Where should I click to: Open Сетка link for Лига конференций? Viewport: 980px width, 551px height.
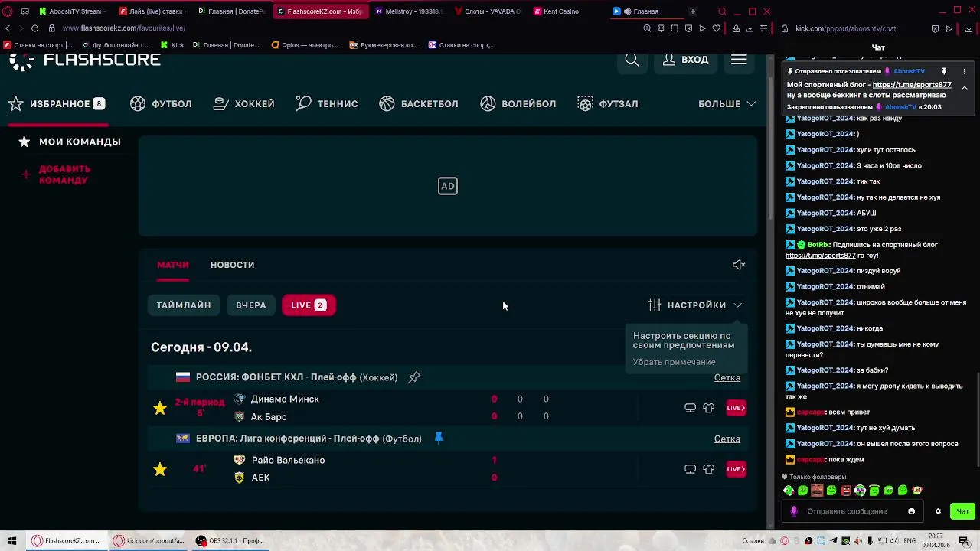[x=727, y=439]
